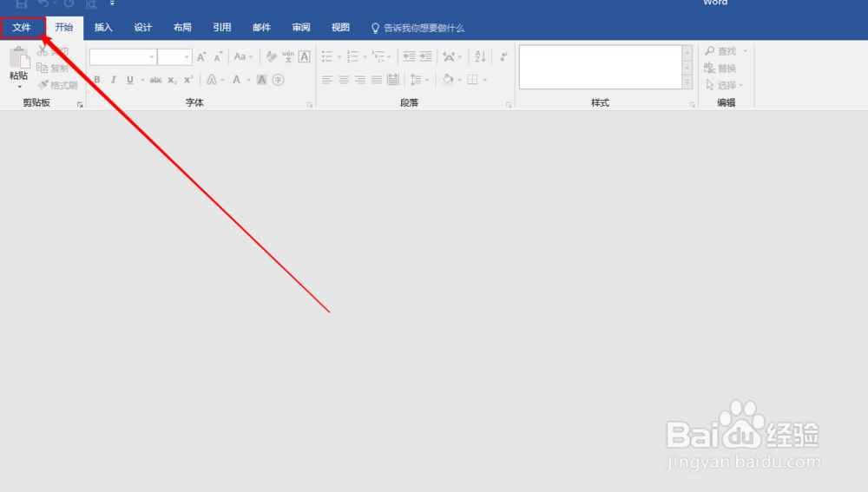This screenshot has height=492, width=868.
Task: Click the Asian Layout icon
Action: click(x=449, y=56)
